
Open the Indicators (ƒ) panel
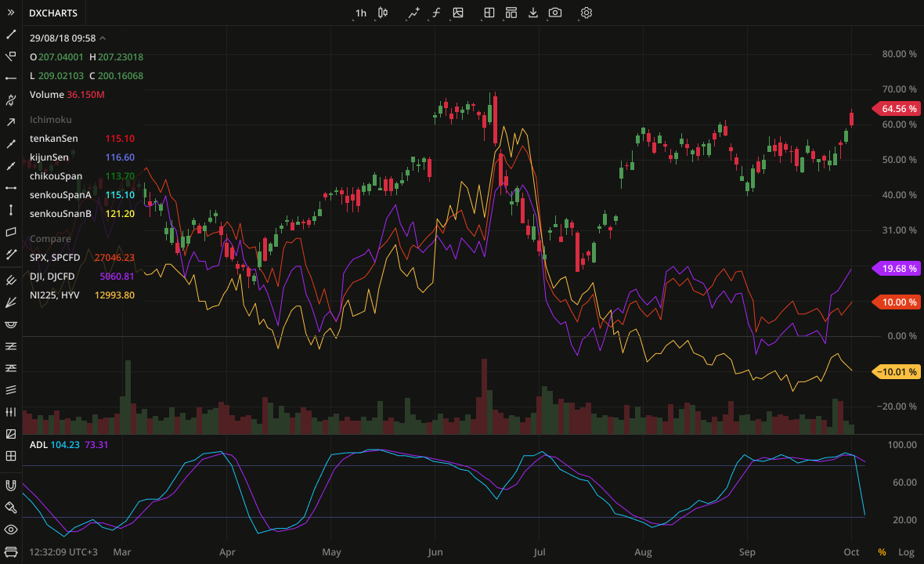(x=435, y=13)
